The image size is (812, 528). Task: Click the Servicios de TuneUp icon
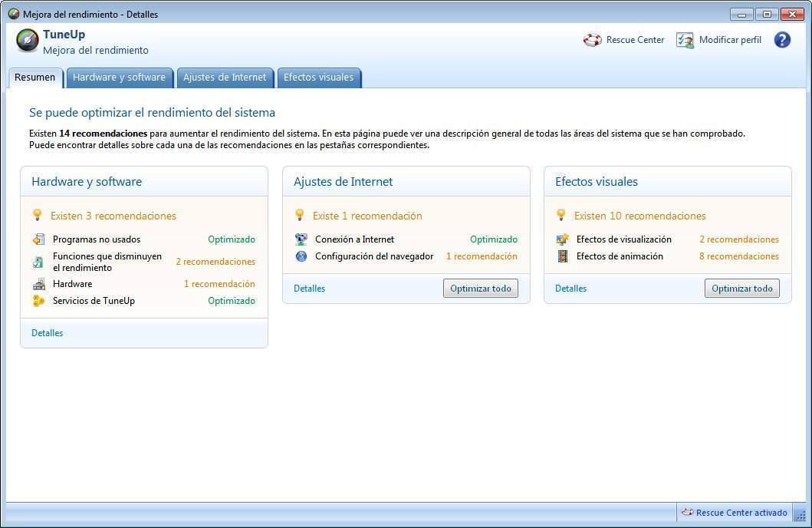[38, 301]
